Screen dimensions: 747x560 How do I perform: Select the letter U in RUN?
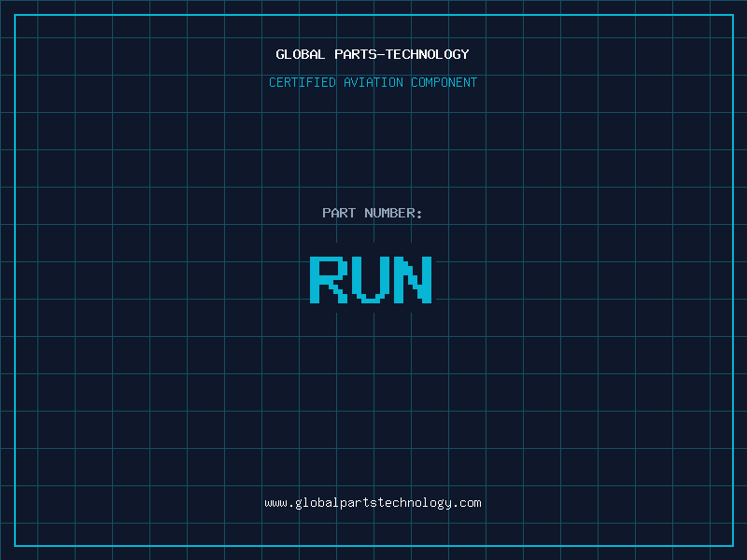point(371,280)
